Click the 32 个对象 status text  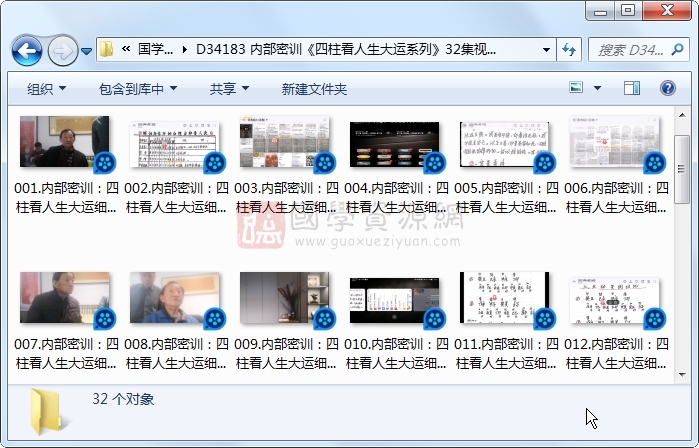[123, 399]
